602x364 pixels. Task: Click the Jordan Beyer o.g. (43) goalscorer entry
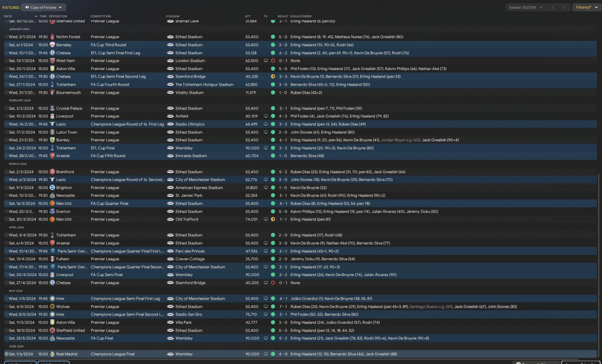point(402,140)
